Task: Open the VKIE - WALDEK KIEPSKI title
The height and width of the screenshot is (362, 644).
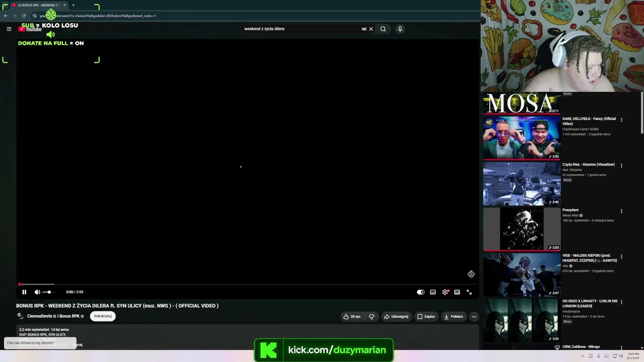Action: coord(590,258)
